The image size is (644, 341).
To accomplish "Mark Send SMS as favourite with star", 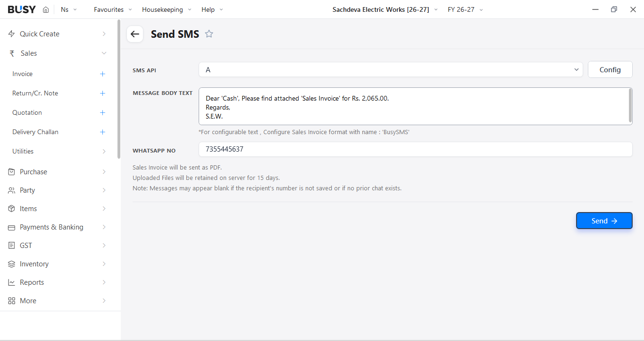I will pyautogui.click(x=209, y=34).
